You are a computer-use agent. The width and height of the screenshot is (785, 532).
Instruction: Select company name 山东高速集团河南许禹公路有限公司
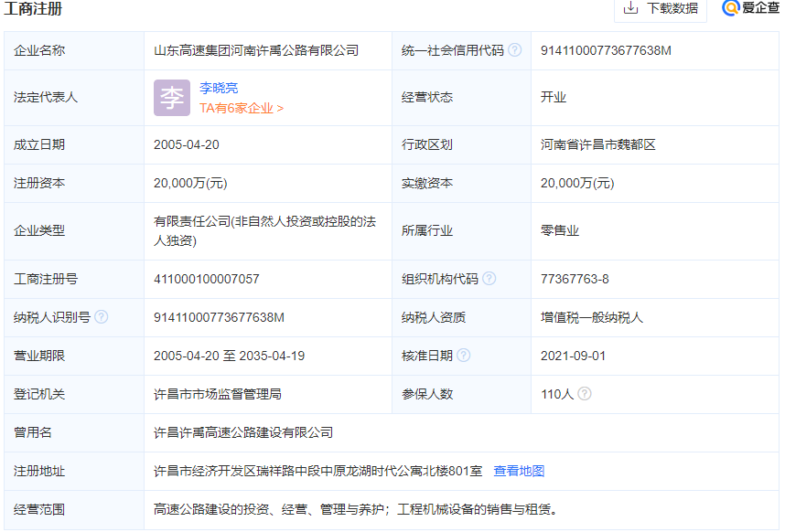256,50
